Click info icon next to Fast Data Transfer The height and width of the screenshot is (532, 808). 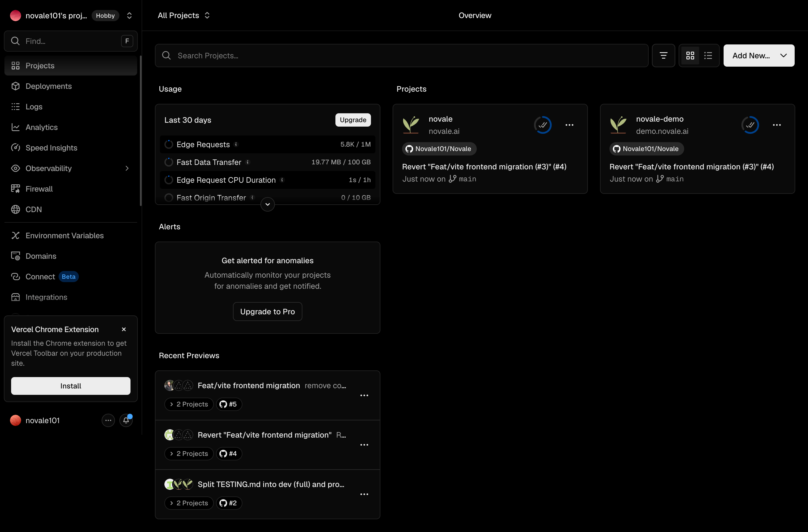pos(247,162)
